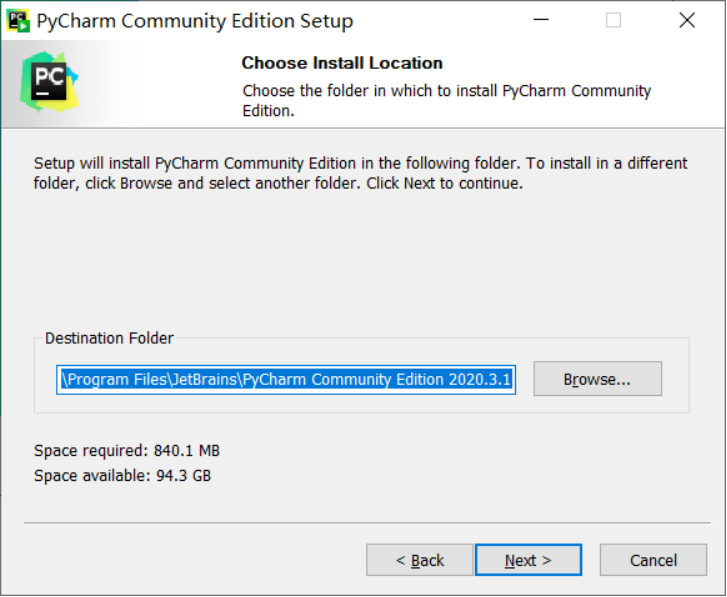Click empty title bar space left of minimize

tap(440, 20)
